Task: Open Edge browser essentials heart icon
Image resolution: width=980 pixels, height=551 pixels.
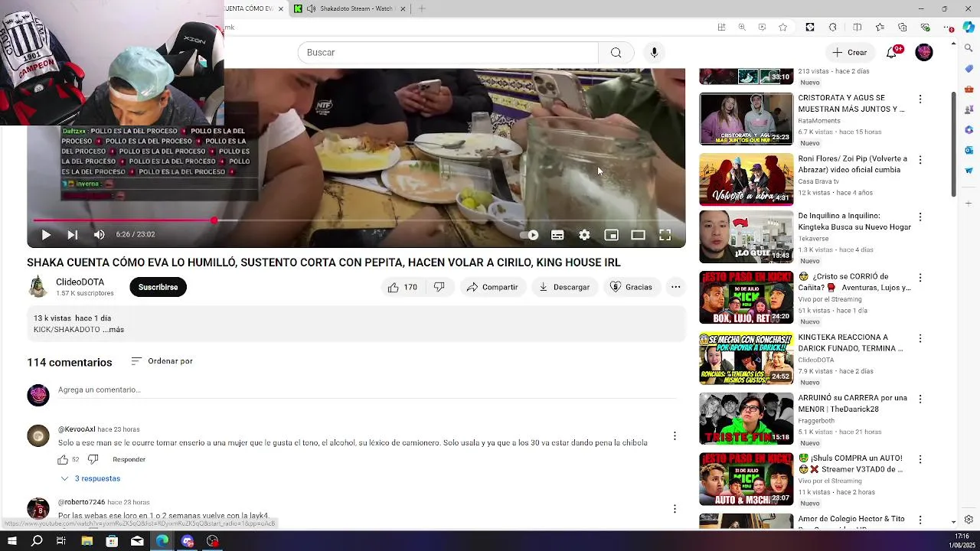Action: click(x=926, y=28)
